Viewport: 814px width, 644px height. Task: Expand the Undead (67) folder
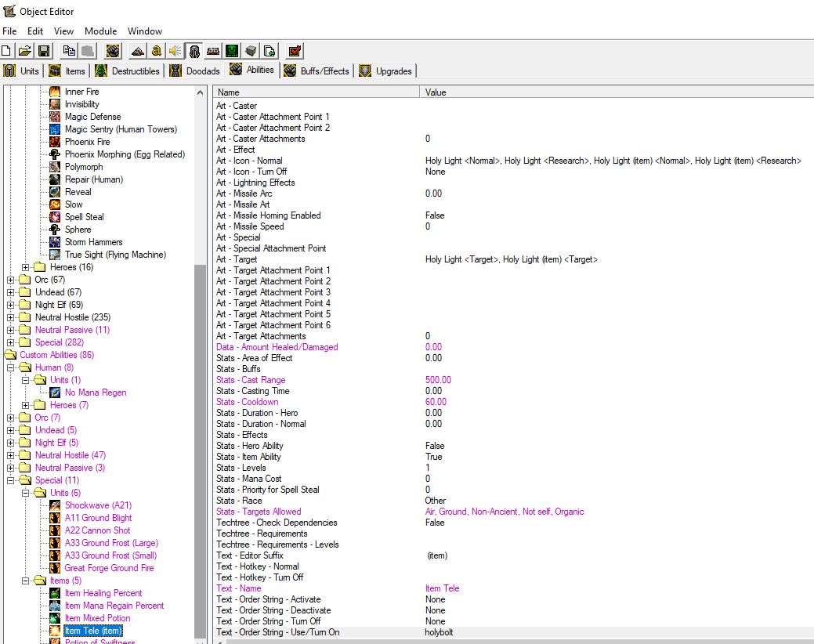pyautogui.click(x=10, y=292)
